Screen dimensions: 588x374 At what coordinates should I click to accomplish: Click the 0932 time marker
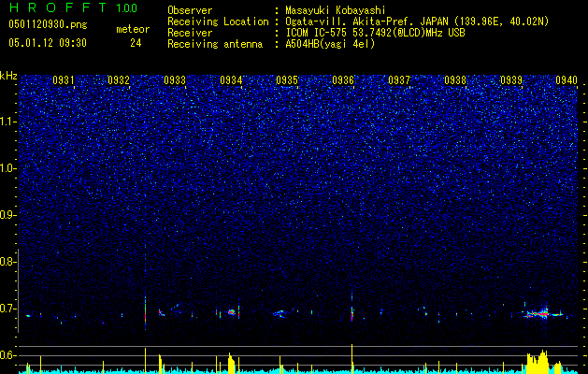119,80
